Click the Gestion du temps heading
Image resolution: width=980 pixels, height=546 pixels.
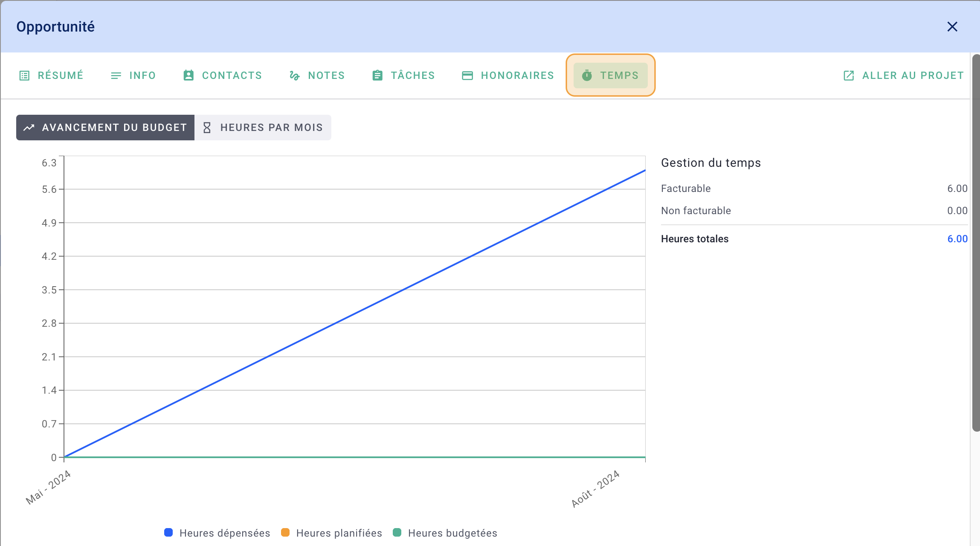click(711, 163)
